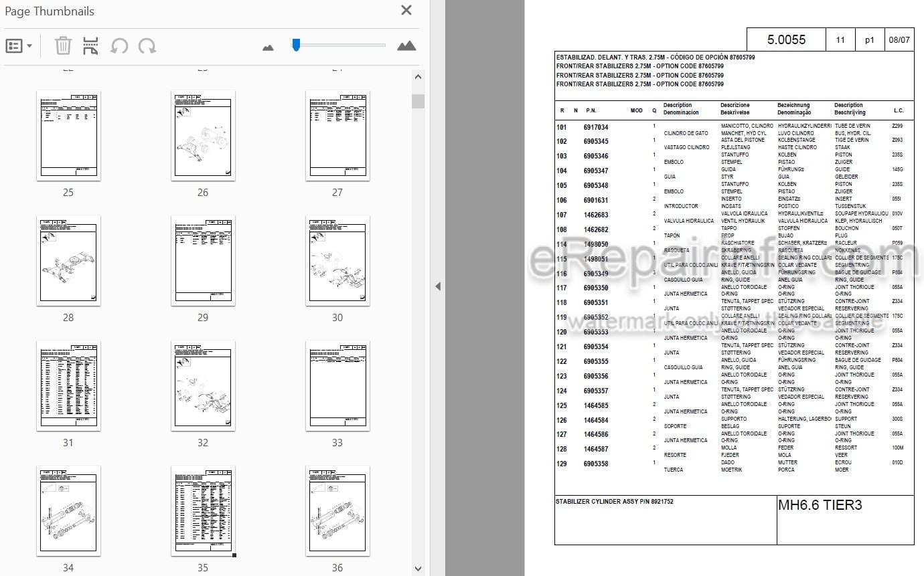Click the section number 5.0055
Image resolution: width=924 pixels, height=576 pixels.
pyautogui.click(x=786, y=40)
